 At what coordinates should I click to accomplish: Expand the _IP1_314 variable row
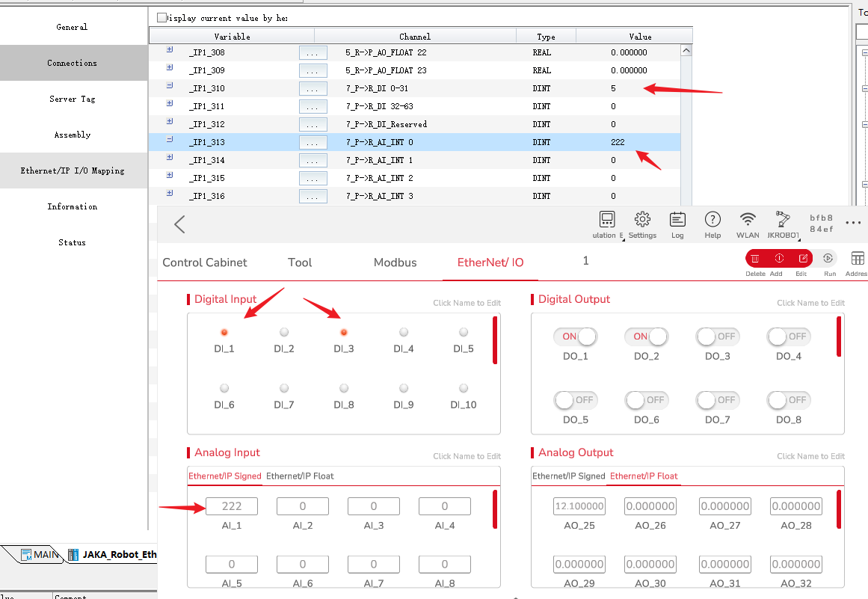click(169, 158)
